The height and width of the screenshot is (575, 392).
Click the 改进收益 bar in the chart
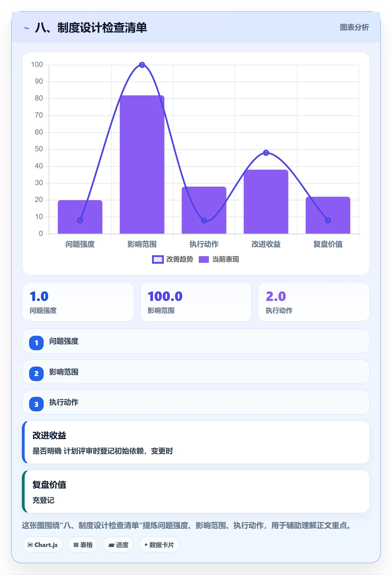click(x=266, y=202)
